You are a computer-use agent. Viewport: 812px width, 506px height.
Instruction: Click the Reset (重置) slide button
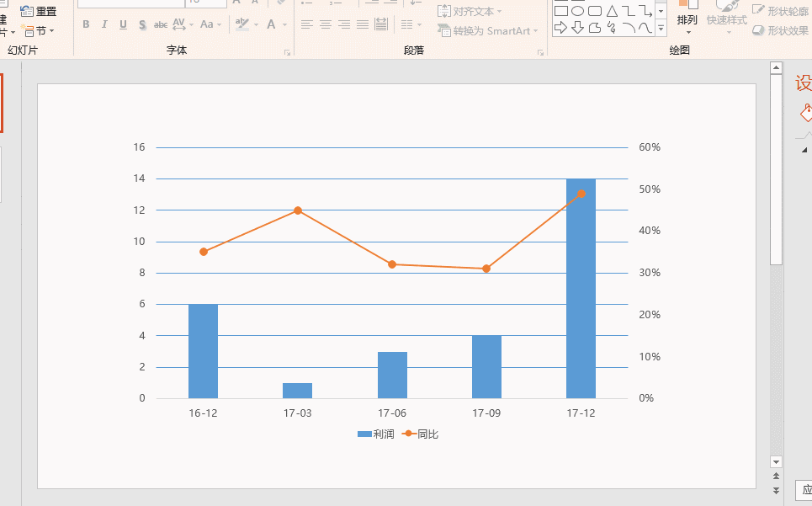(x=39, y=11)
